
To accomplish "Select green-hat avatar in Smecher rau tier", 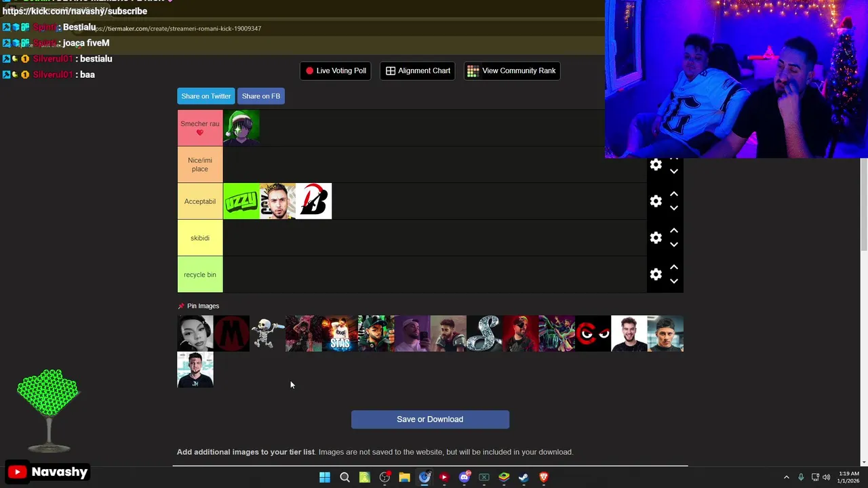I will tap(241, 128).
